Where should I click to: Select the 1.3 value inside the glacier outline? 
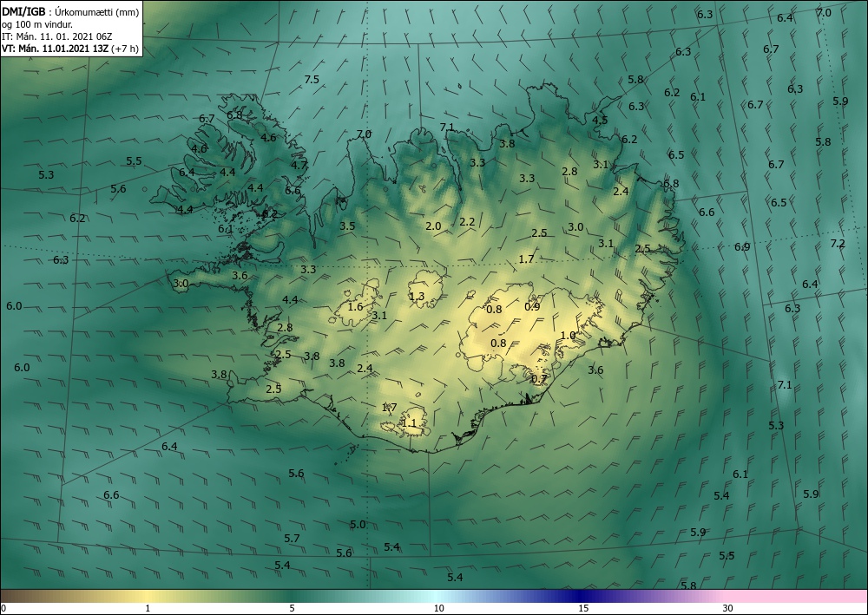[417, 297]
